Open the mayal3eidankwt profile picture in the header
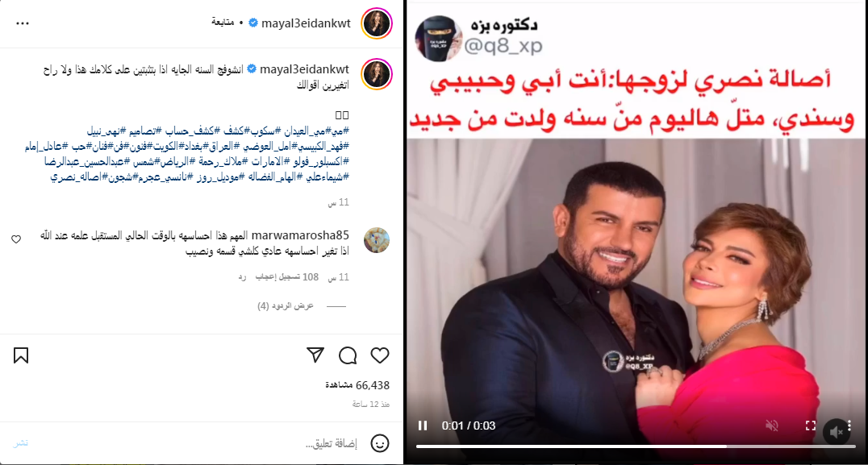868x465 pixels. click(377, 23)
